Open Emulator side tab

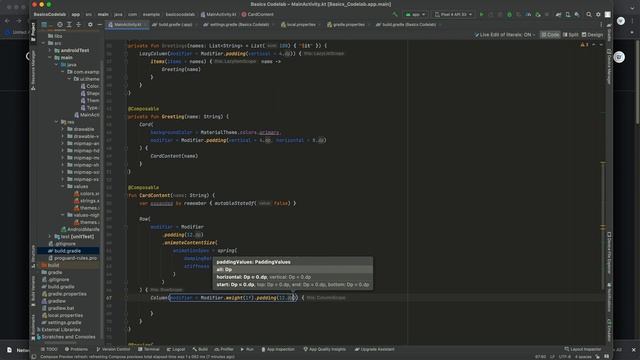click(609, 330)
